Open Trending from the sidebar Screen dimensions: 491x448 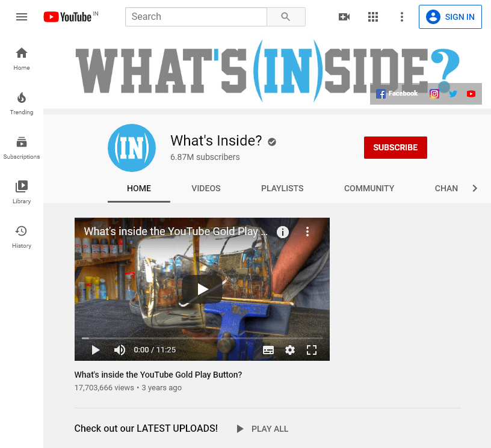pyautogui.click(x=22, y=103)
